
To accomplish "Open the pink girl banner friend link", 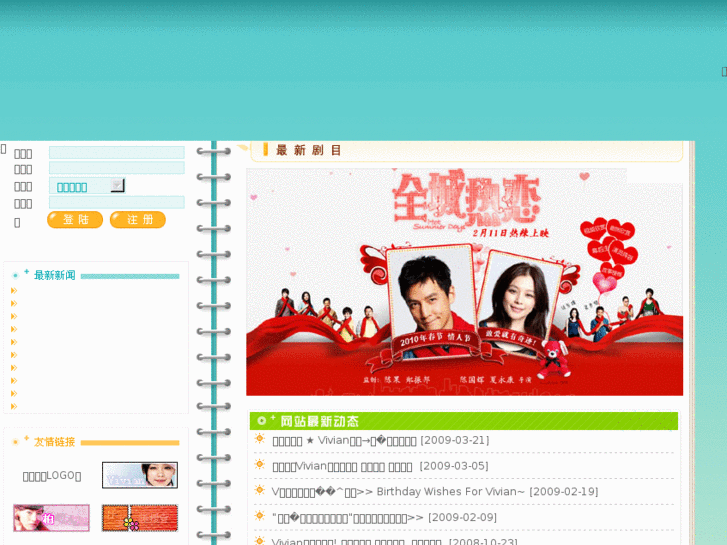I will (x=51, y=518).
